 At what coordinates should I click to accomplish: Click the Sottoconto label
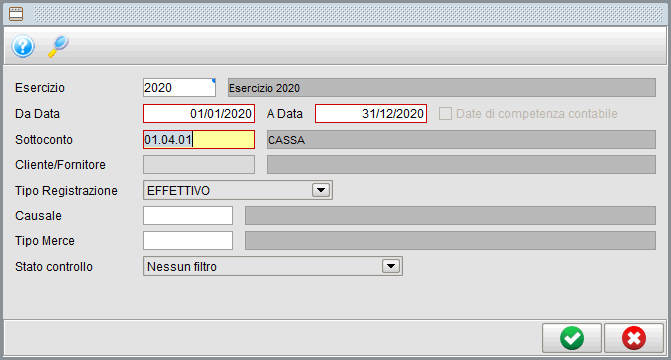coord(44,140)
